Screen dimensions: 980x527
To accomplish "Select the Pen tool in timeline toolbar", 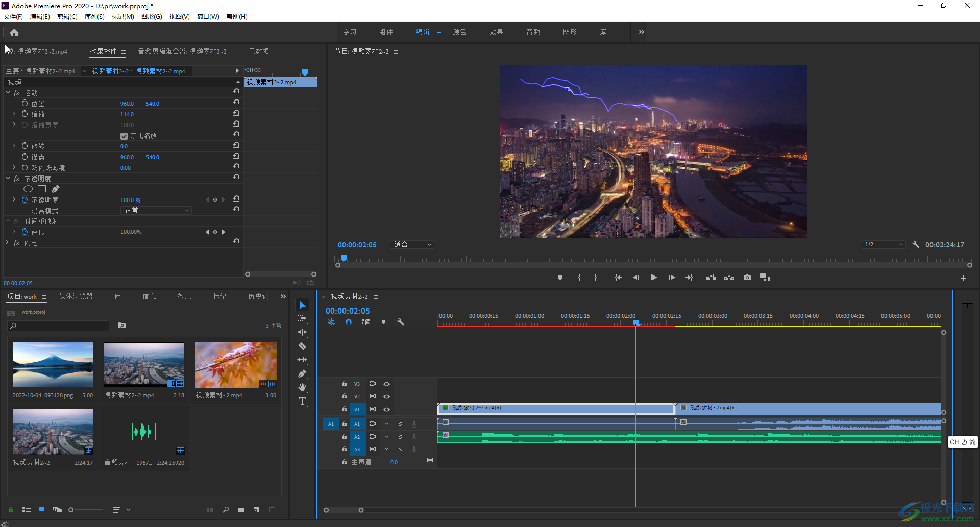I will 302,373.
